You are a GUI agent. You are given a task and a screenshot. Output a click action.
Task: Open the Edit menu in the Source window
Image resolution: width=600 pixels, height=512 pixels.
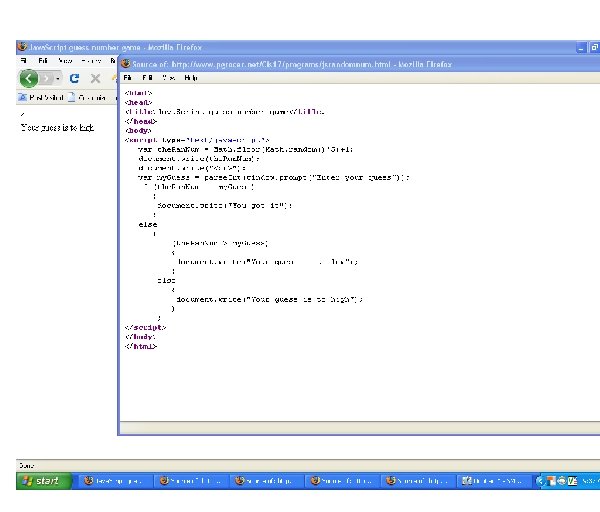tap(147, 78)
